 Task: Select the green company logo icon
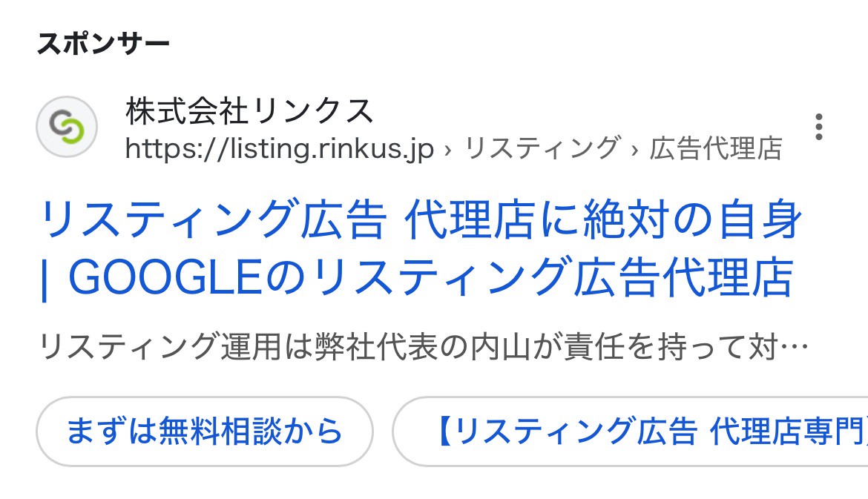tap(67, 126)
